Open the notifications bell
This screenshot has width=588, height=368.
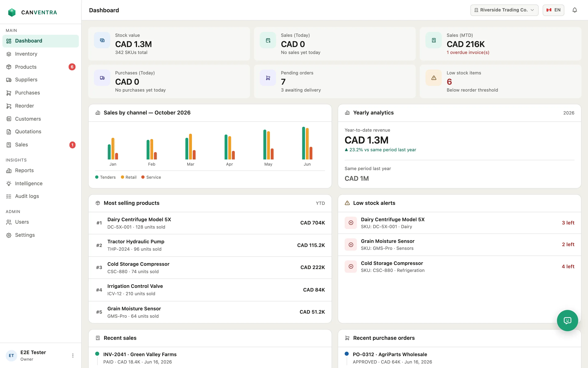pyautogui.click(x=574, y=10)
